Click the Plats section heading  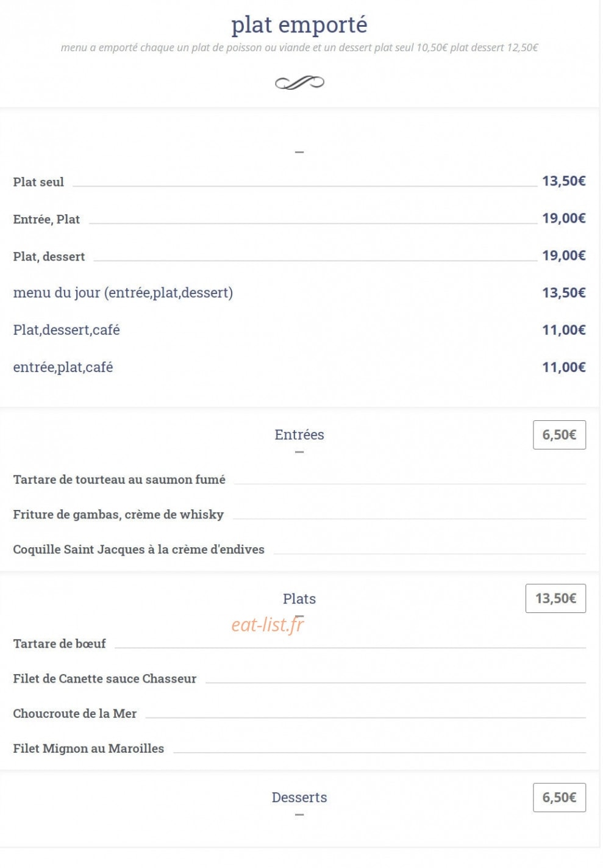[x=299, y=599]
